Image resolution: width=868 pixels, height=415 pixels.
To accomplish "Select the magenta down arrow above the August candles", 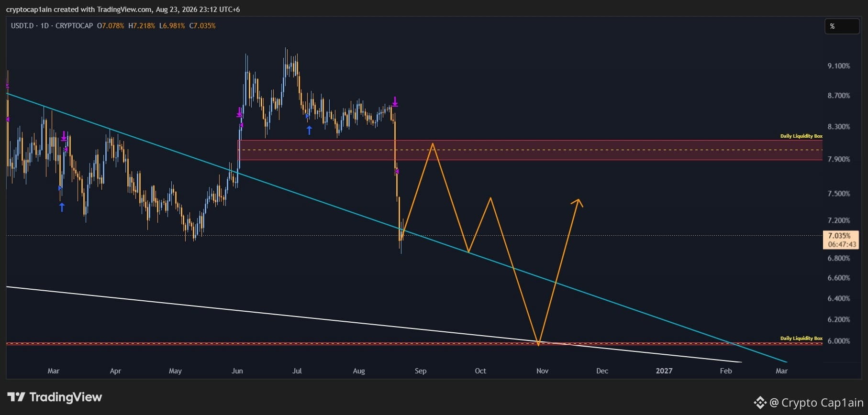I will point(395,101).
